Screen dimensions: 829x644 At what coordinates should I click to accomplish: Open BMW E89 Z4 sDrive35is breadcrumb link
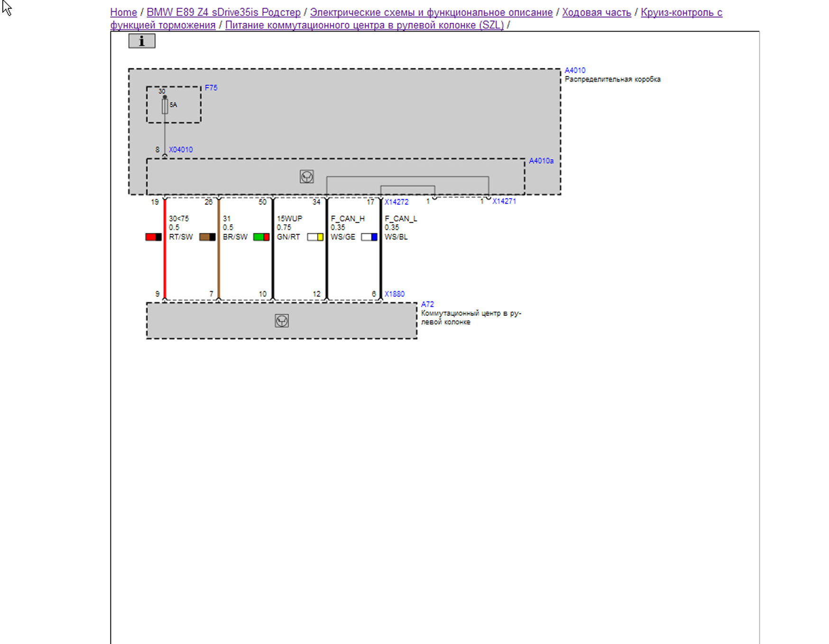[223, 12]
